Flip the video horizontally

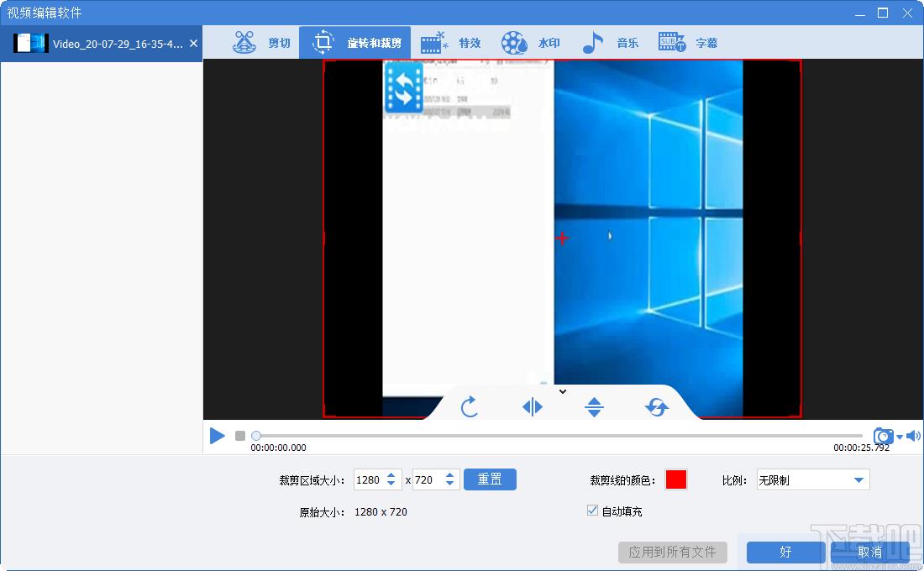click(532, 406)
